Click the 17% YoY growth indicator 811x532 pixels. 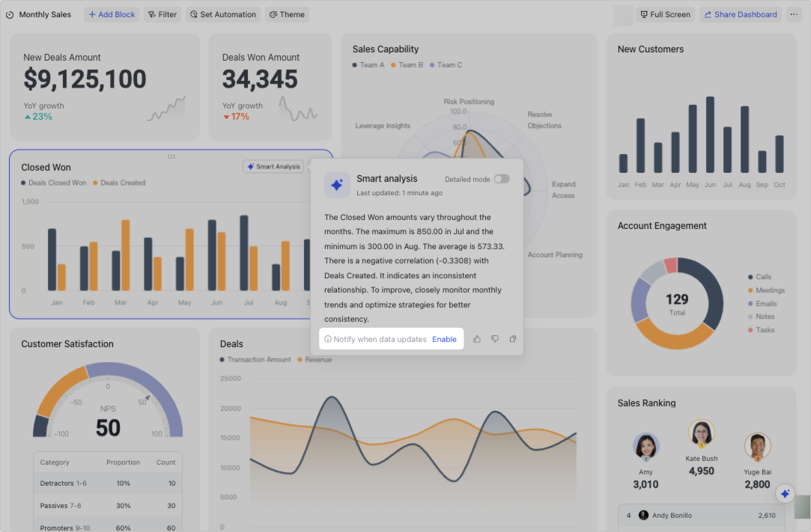coord(237,117)
